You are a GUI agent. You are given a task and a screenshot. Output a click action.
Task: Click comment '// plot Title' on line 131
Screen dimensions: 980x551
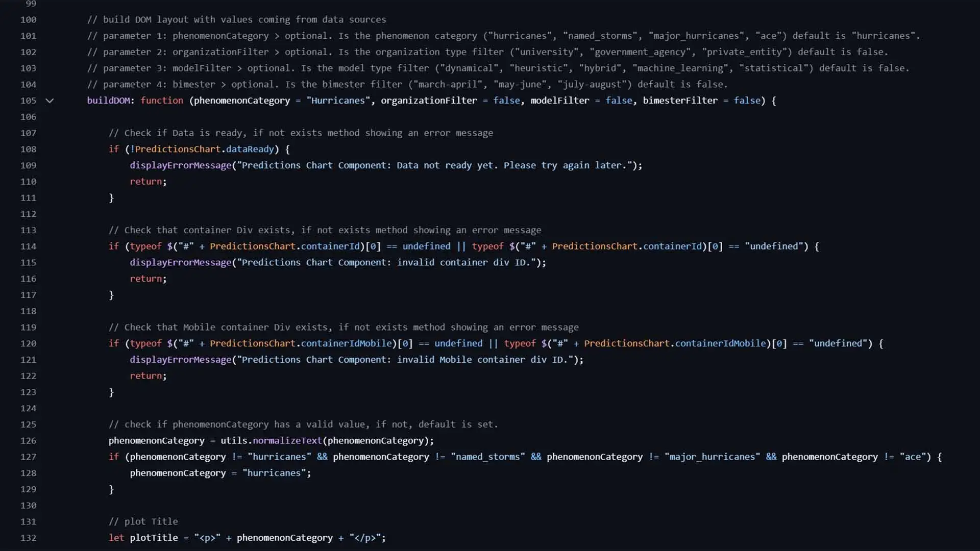point(143,521)
